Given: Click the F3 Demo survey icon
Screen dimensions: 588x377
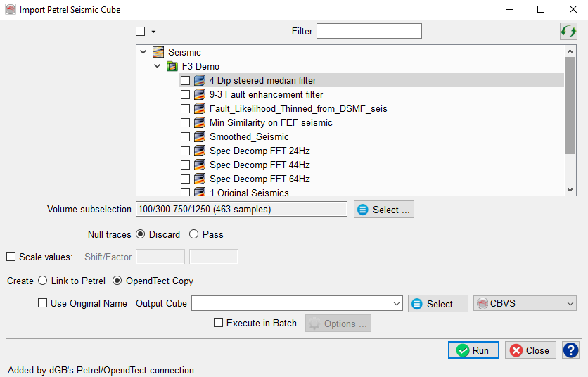Looking at the screenshot, I should click(x=172, y=66).
